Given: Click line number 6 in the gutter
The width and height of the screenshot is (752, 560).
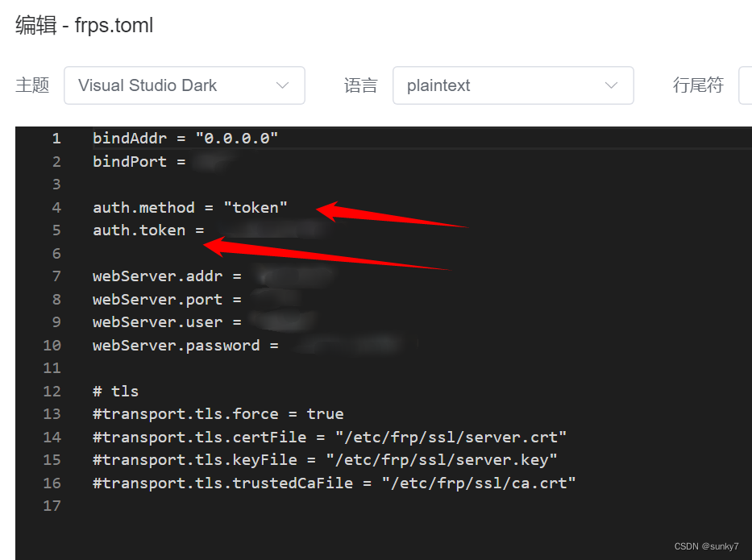Looking at the screenshot, I should (56, 254).
